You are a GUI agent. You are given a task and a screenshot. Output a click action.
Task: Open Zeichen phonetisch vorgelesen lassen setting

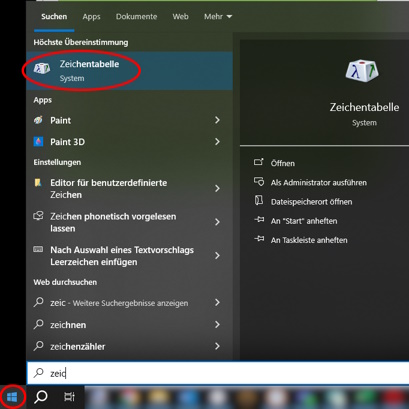[x=129, y=222]
